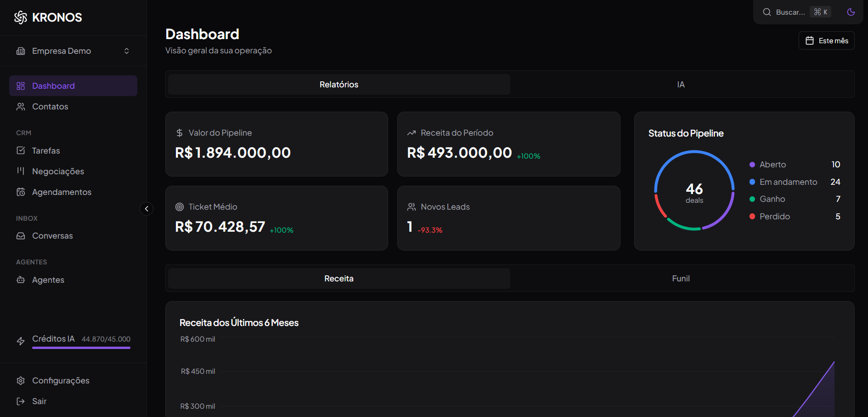The height and width of the screenshot is (417, 868).
Task: Open the Configurações page
Action: click(x=61, y=380)
